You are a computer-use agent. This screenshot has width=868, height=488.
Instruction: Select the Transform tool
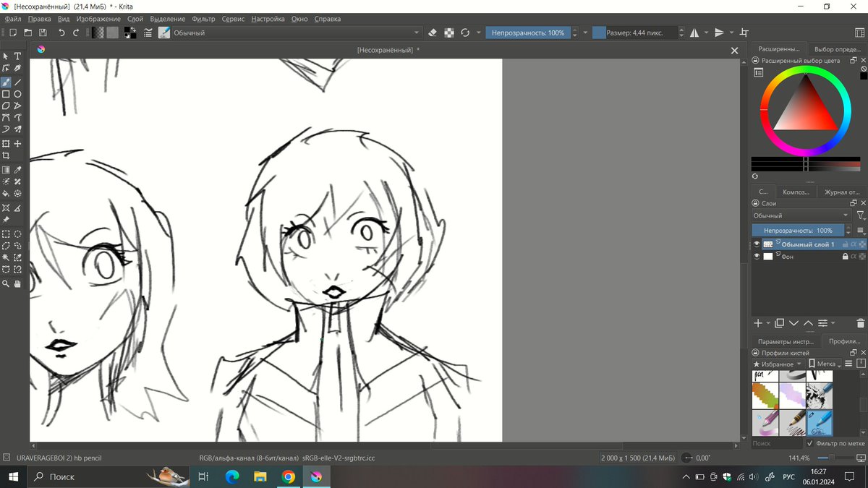pos(6,144)
